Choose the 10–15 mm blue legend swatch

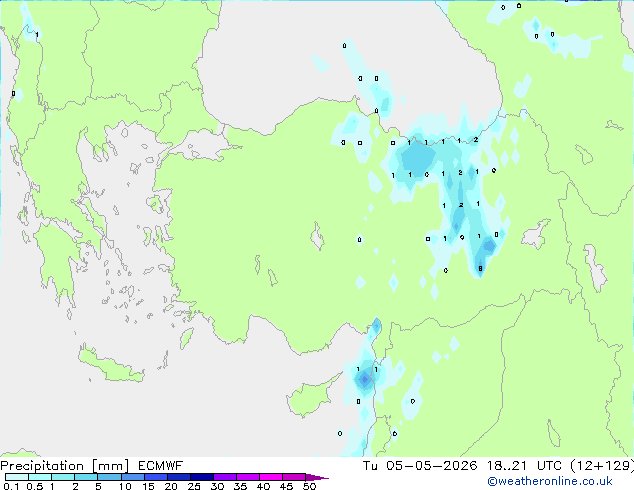pyautogui.click(x=133, y=477)
